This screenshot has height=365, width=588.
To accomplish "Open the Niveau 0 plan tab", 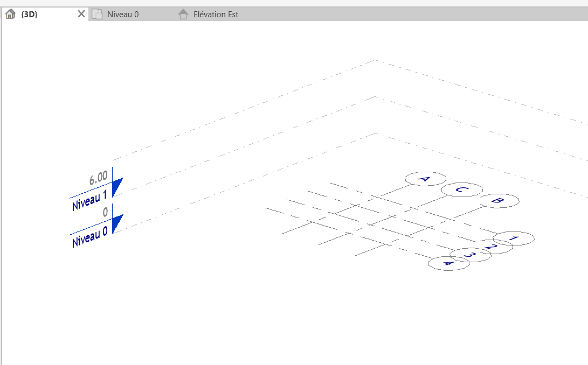I will pyautogui.click(x=123, y=14).
